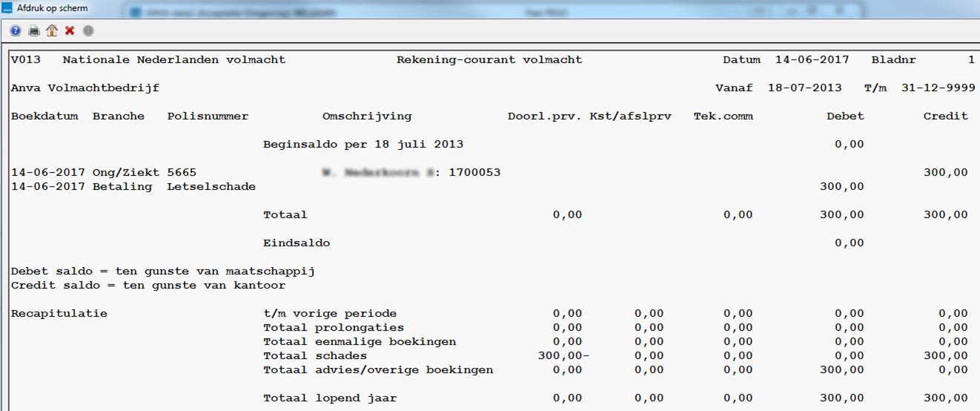Close the print preview with the red X icon
The width and height of the screenshot is (980, 411).
pyautogui.click(x=70, y=30)
